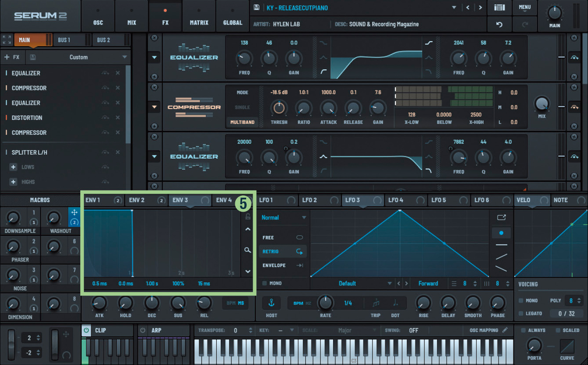The height and width of the screenshot is (365, 588).
Task: Click the OSC MAPPING pencil icon
Action: (x=505, y=330)
